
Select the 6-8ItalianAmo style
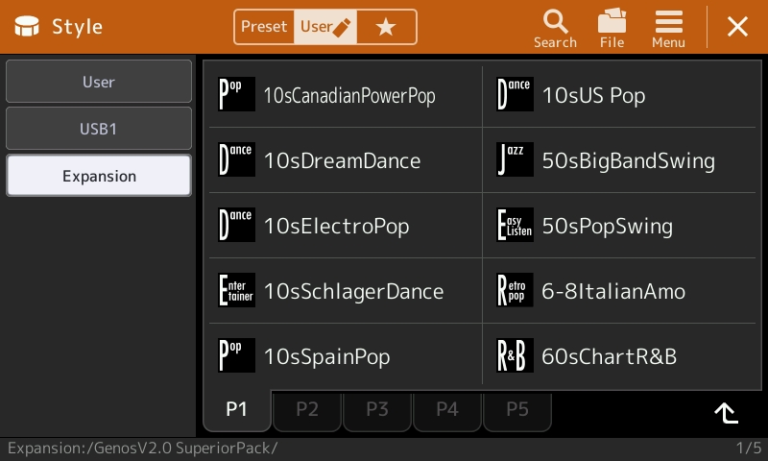620,291
